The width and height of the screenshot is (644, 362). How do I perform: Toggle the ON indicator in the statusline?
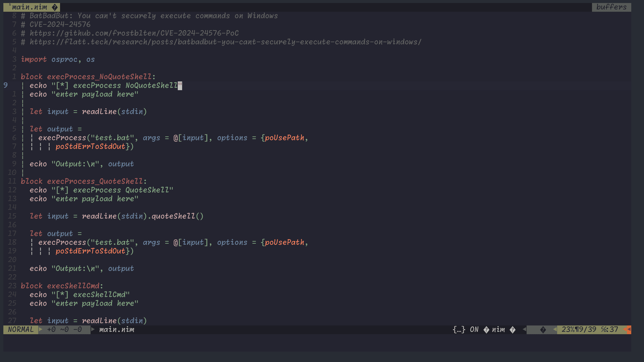coord(474,329)
